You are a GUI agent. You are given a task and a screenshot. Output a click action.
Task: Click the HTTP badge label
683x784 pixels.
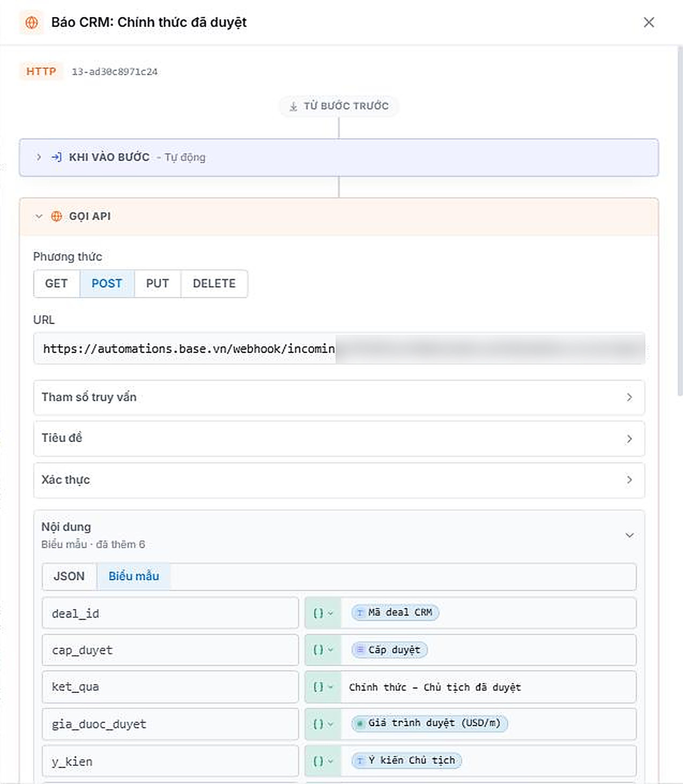pyautogui.click(x=41, y=71)
